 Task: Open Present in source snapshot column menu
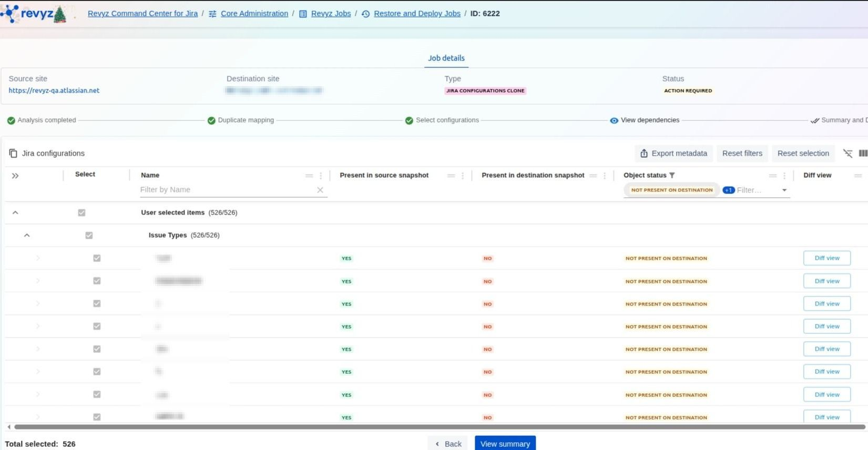[463, 176]
